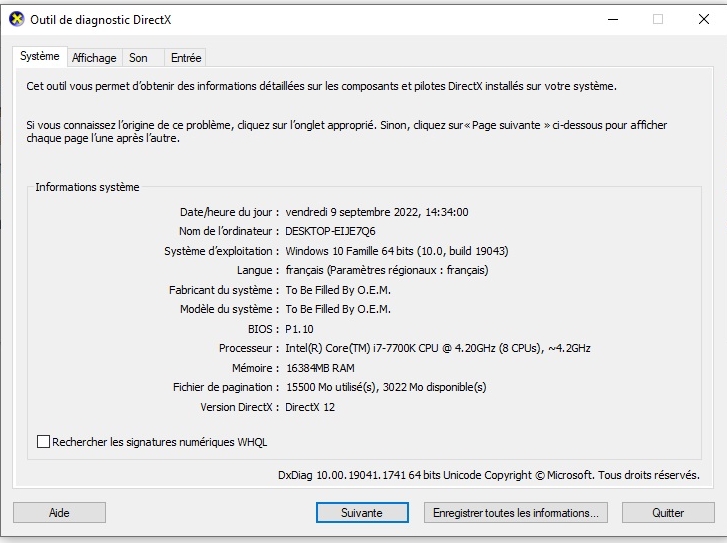
Task: Maximize the DirectX diagnostic window
Action: 658,19
